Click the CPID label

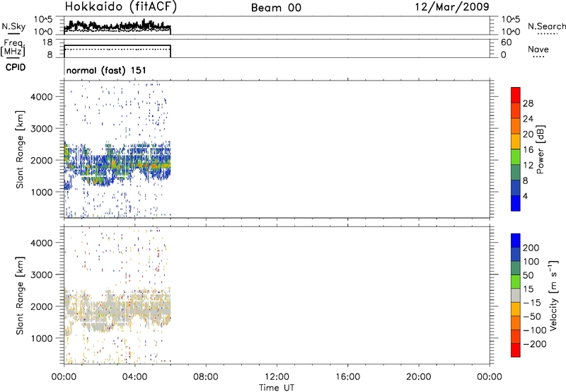click(x=16, y=67)
